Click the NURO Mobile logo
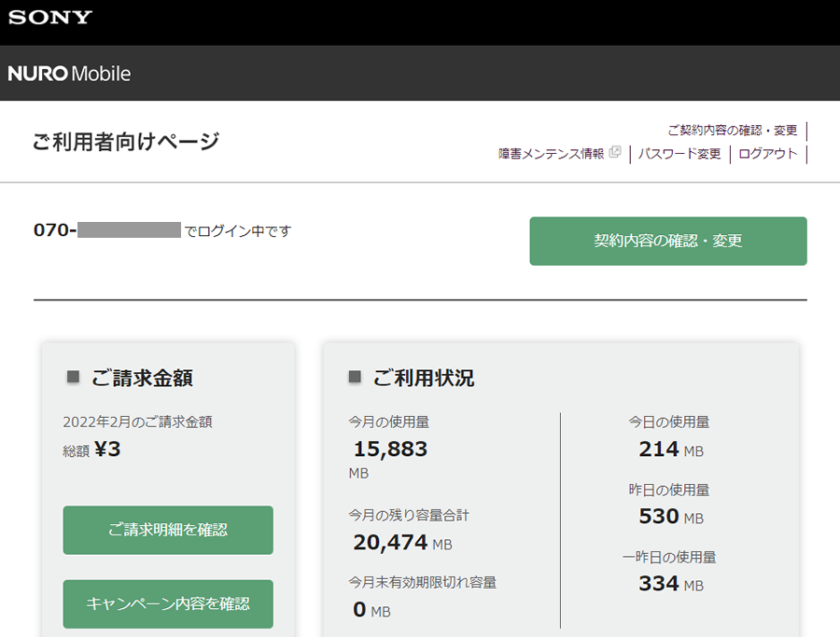Image resolution: width=840 pixels, height=637 pixels. (x=69, y=74)
